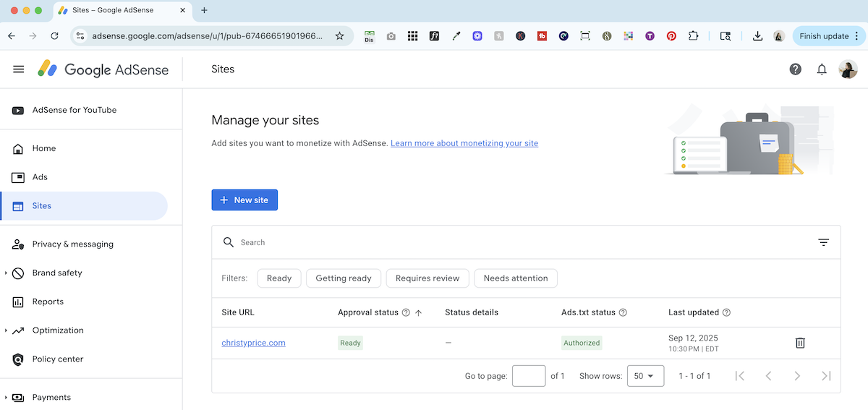Image resolution: width=868 pixels, height=410 pixels.
Task: Click the Last updated help icon
Action: [x=726, y=312]
